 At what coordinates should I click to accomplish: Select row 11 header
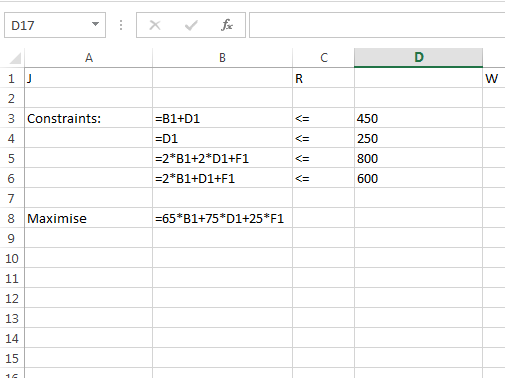tap(12, 279)
